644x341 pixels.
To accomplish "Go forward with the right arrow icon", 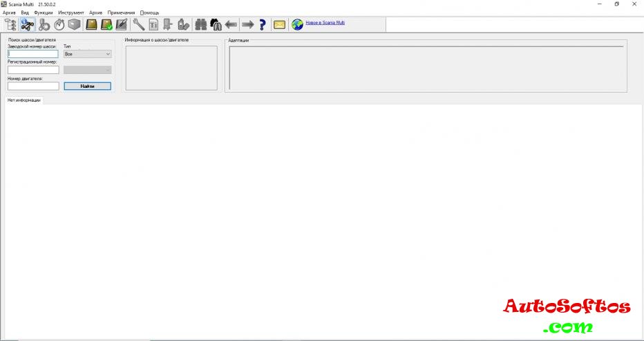I will [x=247, y=25].
